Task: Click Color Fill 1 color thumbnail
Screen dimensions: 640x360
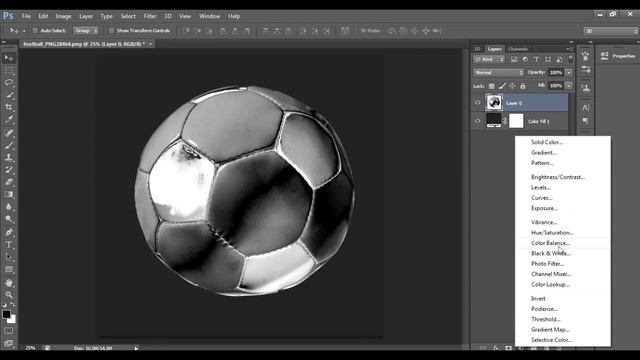Action: coord(493,121)
